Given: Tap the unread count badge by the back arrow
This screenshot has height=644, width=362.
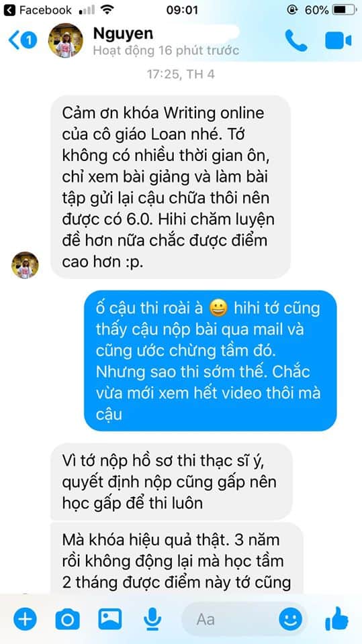Looking at the screenshot, I should point(29,41).
